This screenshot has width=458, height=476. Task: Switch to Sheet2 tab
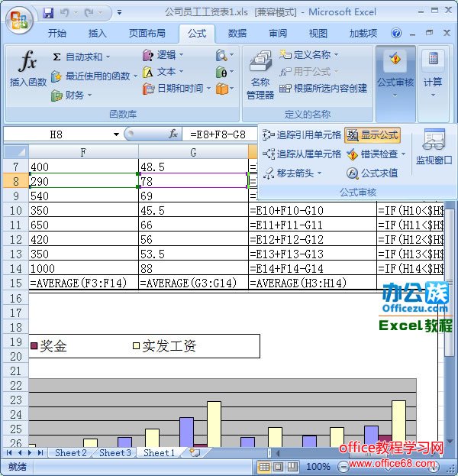click(x=71, y=452)
